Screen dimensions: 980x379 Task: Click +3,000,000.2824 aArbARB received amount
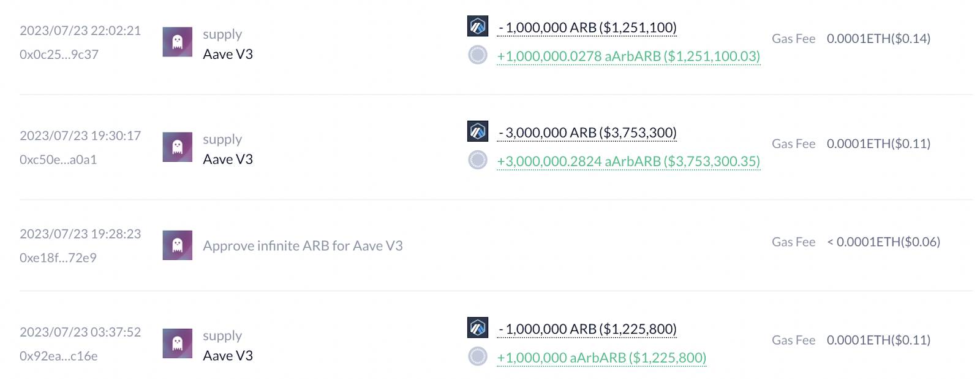[628, 161]
